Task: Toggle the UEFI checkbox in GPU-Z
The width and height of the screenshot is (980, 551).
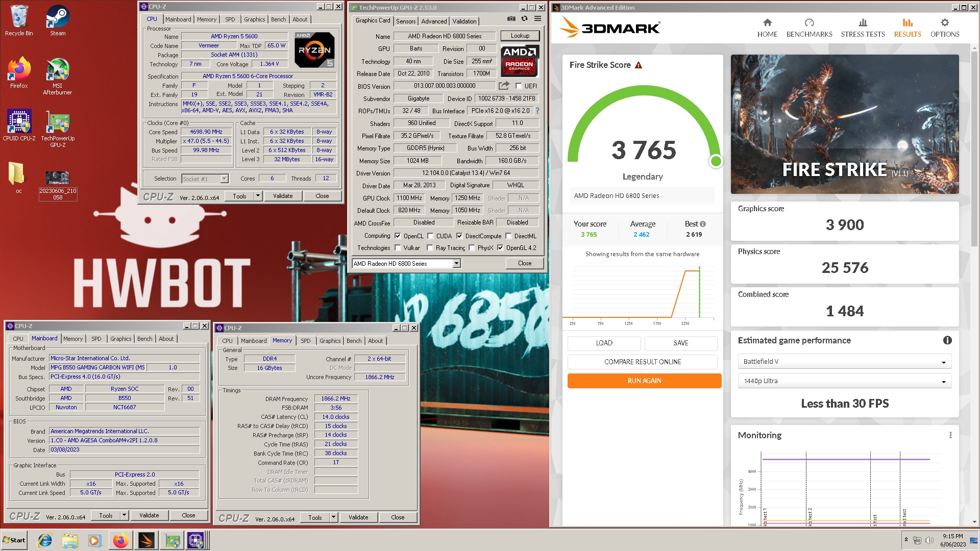Action: pos(519,86)
